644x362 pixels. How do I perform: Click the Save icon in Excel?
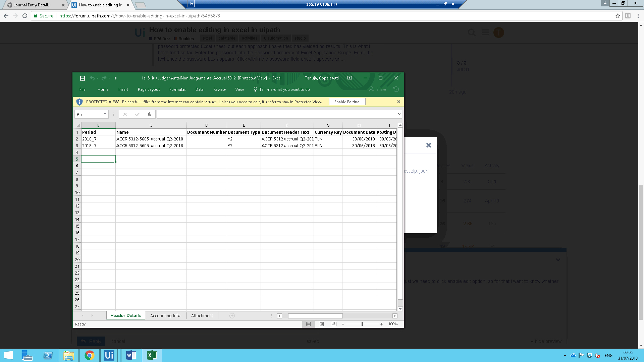82,78
